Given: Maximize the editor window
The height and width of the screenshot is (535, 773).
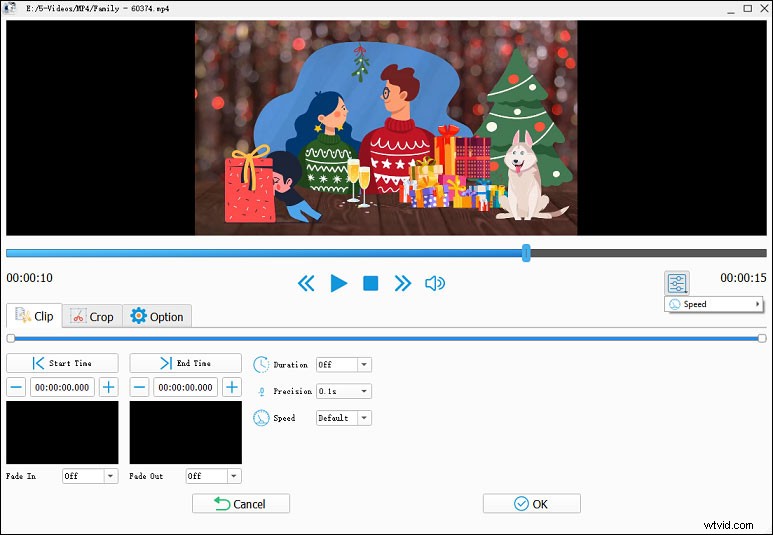Looking at the screenshot, I should pos(747,8).
